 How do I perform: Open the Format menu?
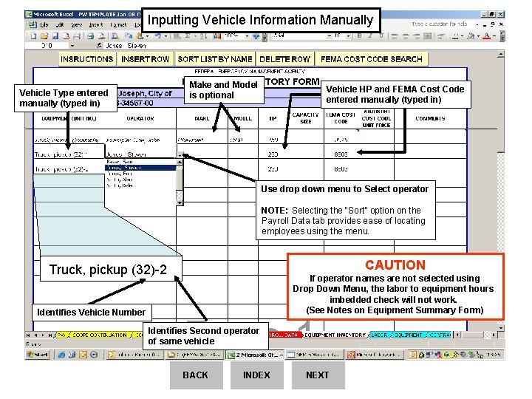pos(118,24)
